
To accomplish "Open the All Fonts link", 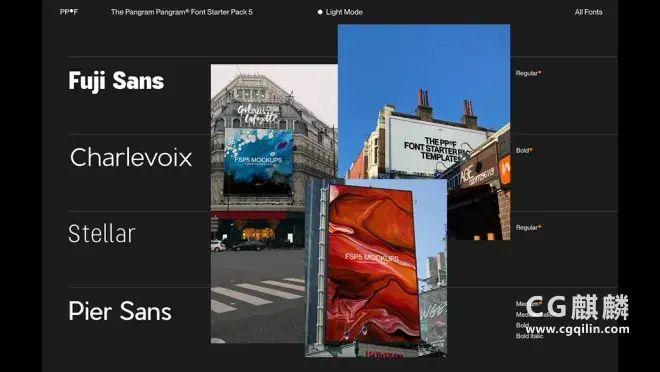I will [588, 12].
